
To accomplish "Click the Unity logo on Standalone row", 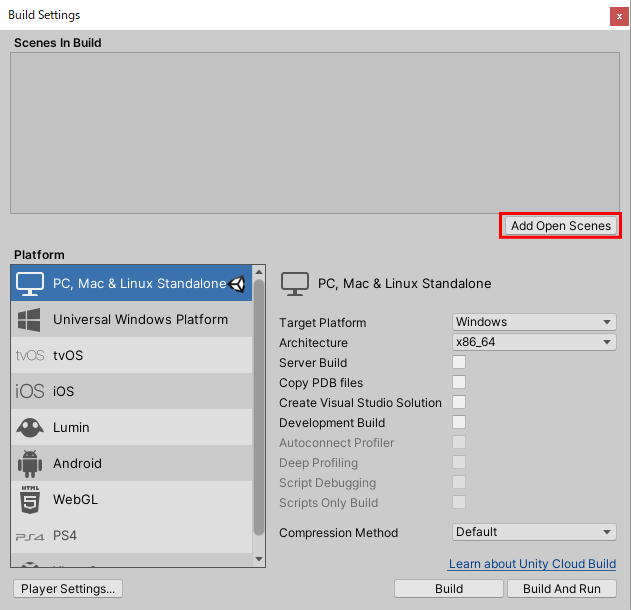I will point(237,284).
